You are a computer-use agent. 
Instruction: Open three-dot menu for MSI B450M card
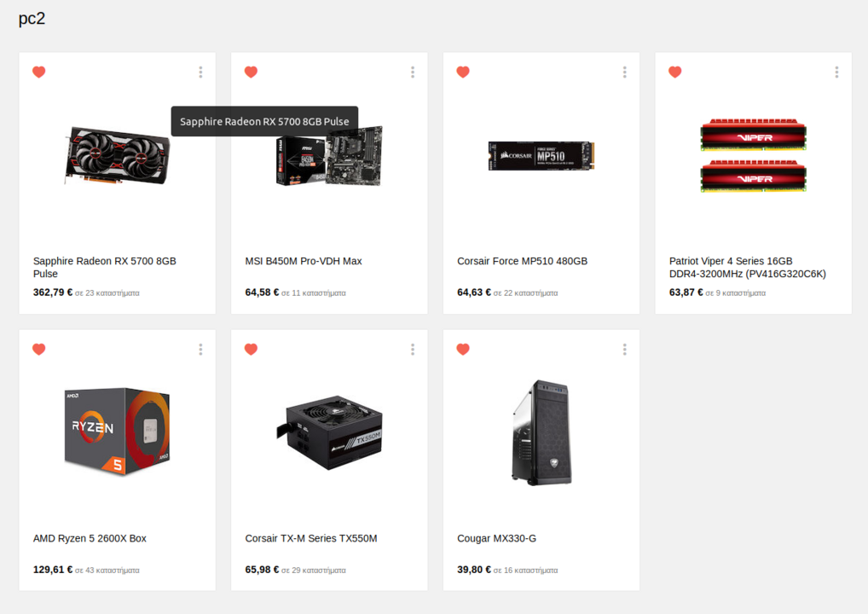413,72
